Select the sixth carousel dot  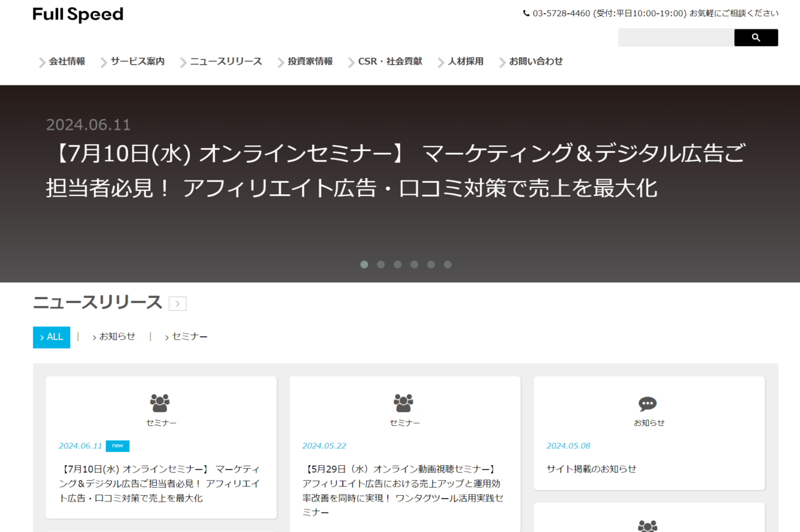pos(447,264)
